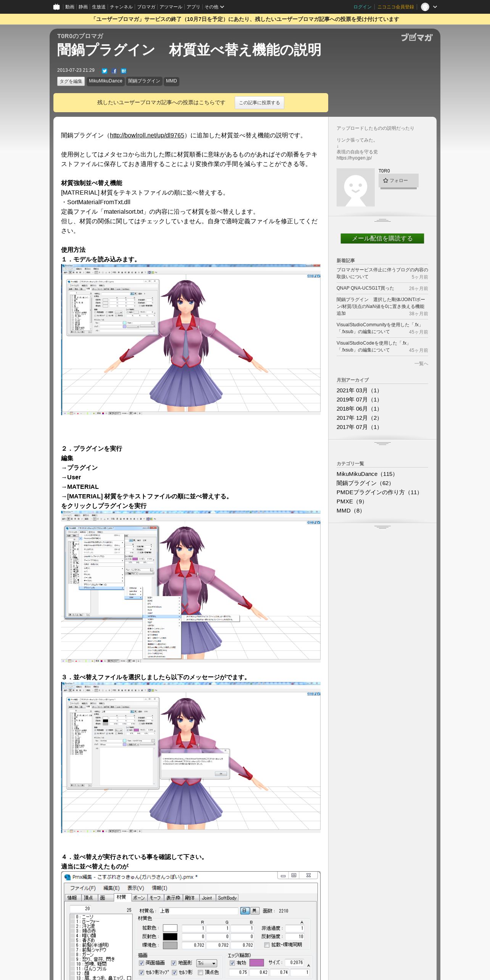Viewport: 490px width, 980px height.
Task: Follow T0R0 with the フォロー button
Action: (398, 181)
